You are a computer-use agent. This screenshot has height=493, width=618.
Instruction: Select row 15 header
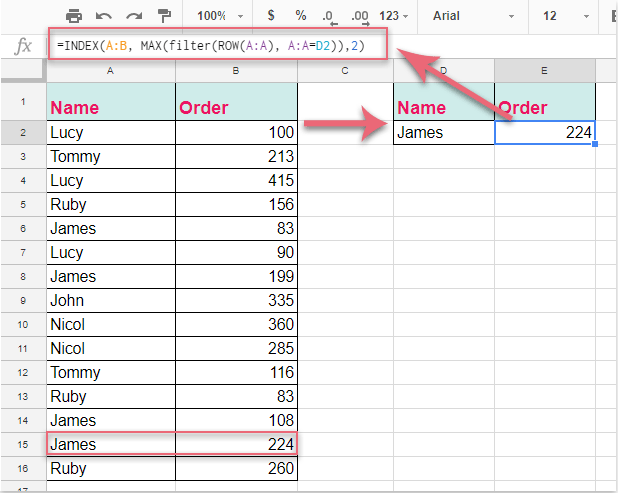coord(21,444)
